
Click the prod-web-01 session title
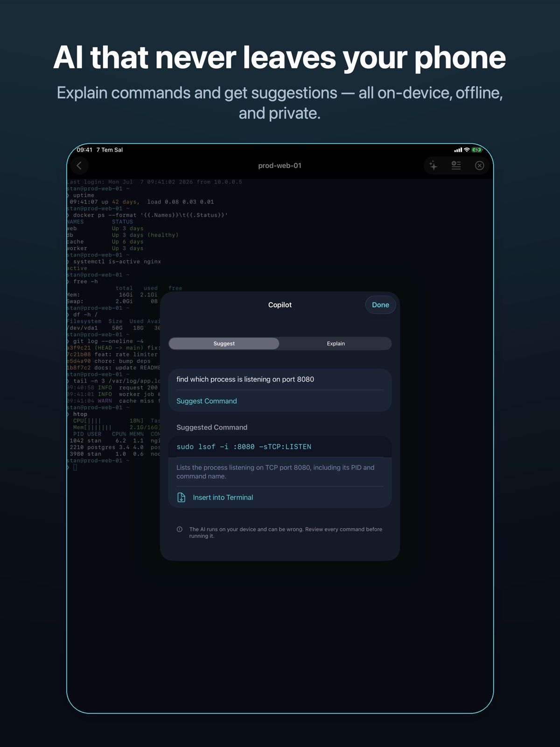[280, 165]
